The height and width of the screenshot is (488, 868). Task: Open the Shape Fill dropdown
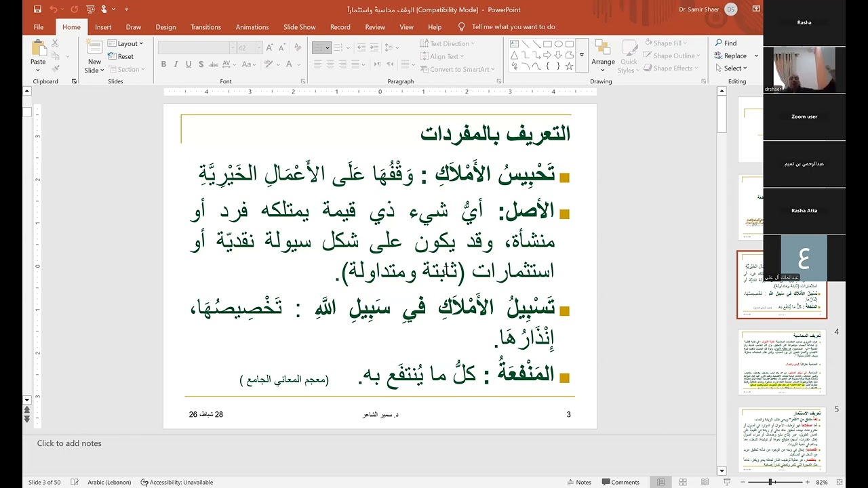(x=666, y=43)
